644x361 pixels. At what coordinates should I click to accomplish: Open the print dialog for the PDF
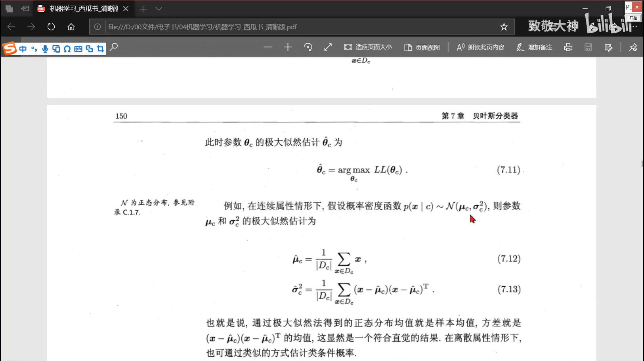(568, 47)
